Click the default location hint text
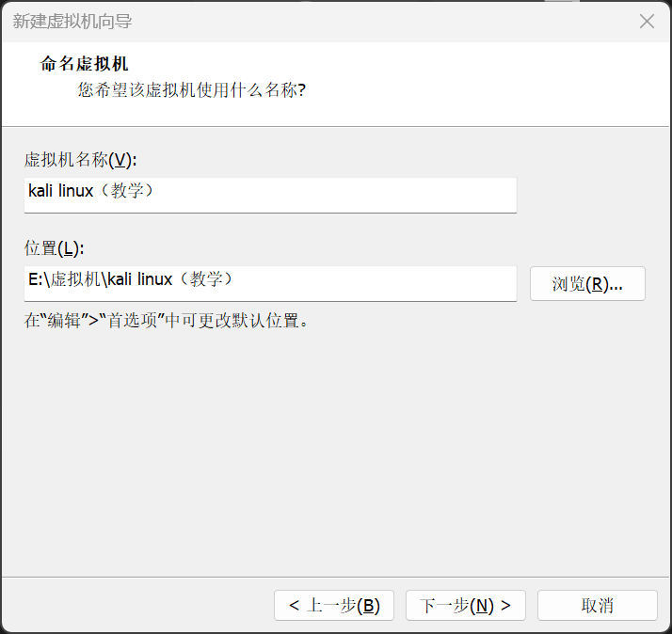This screenshot has height=634, width=672. (167, 321)
